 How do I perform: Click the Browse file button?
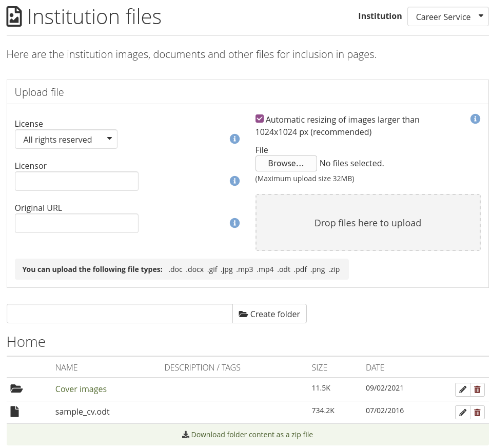[x=286, y=164]
